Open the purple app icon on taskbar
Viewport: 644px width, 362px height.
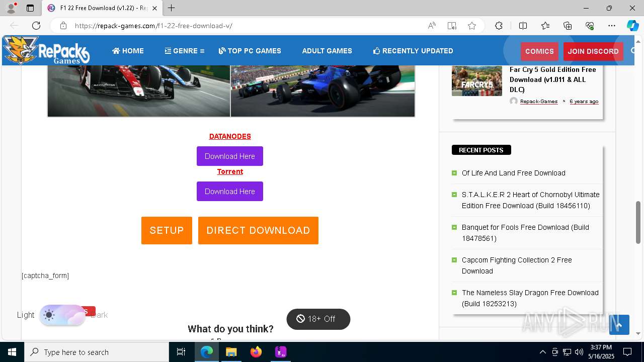[280, 352]
